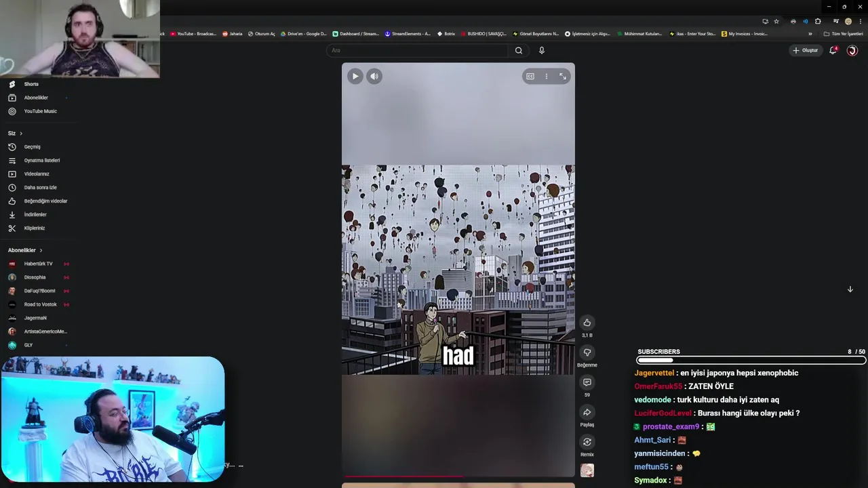The height and width of the screenshot is (488, 868).
Task: Play the paused Short
Action: tap(355, 77)
